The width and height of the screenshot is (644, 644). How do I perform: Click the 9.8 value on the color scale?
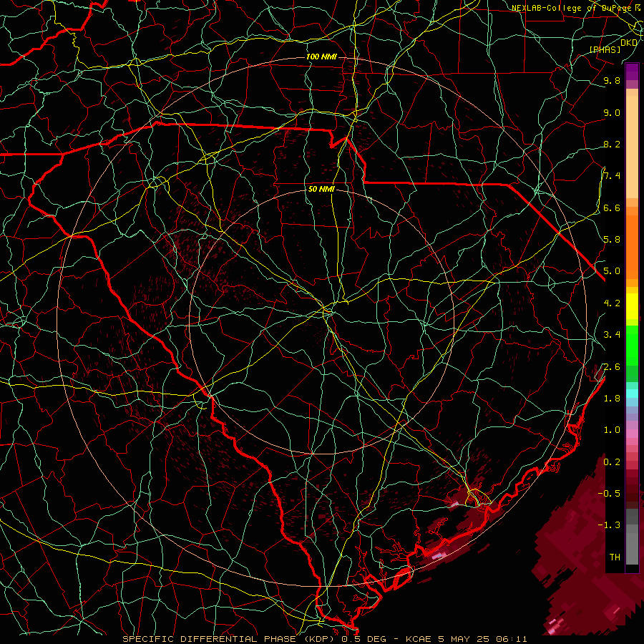tap(612, 80)
